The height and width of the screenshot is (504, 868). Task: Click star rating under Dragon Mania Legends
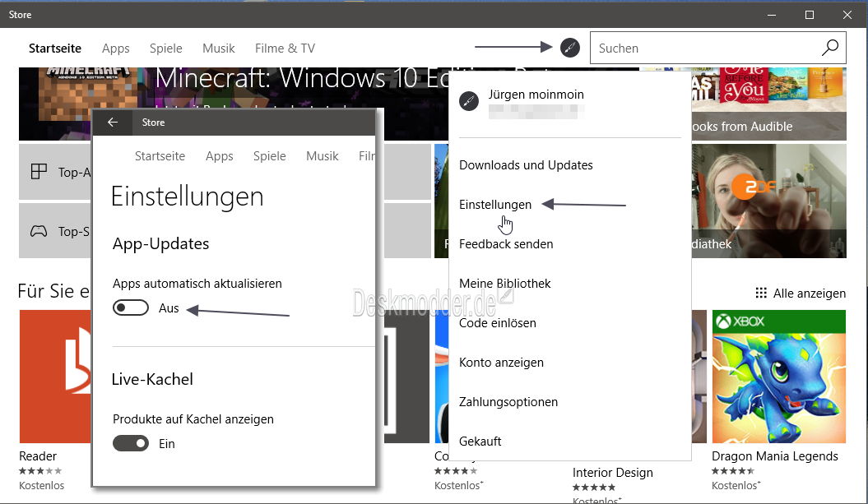(733, 471)
